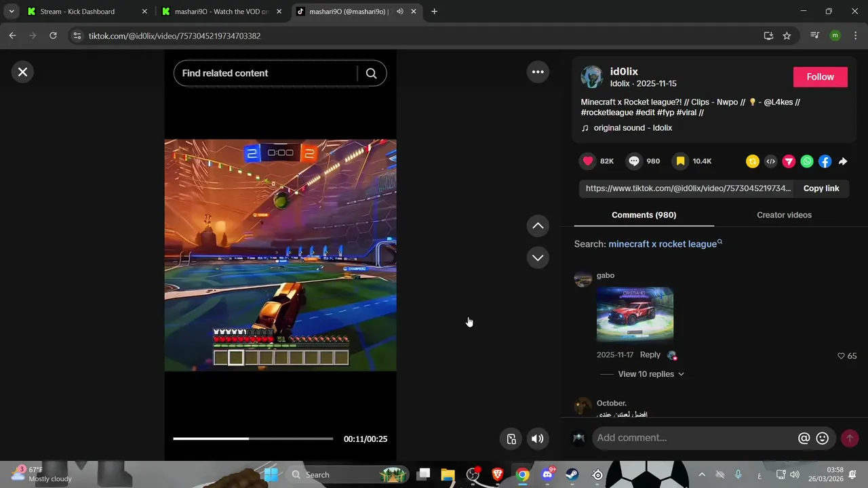The height and width of the screenshot is (488, 868).
Task: Click the install app icon in address bar
Action: [768, 36]
